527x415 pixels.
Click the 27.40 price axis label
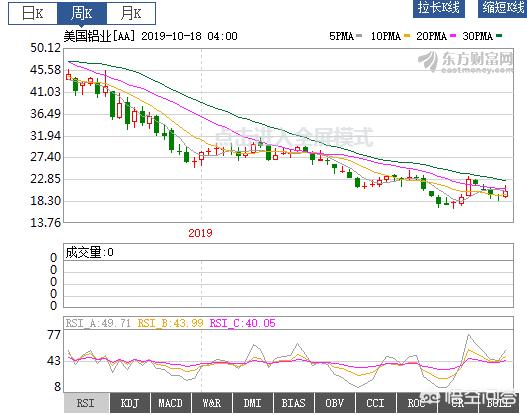tap(46, 157)
